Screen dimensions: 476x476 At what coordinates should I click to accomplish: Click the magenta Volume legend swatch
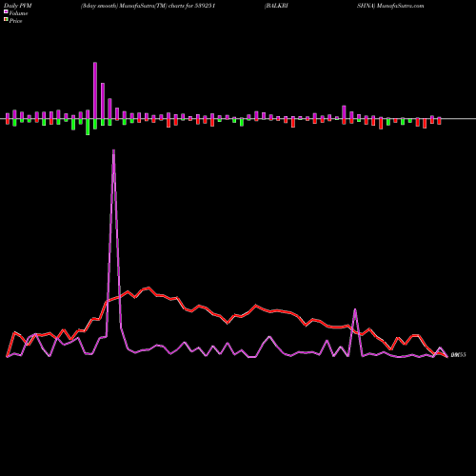click(6, 11)
